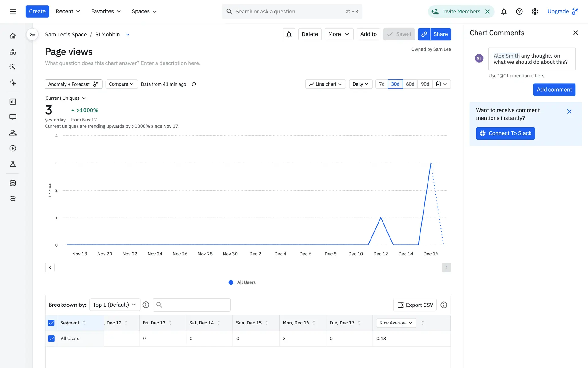
Task: Open the Experiment flask icon in the sidebar
Action: pos(13,164)
